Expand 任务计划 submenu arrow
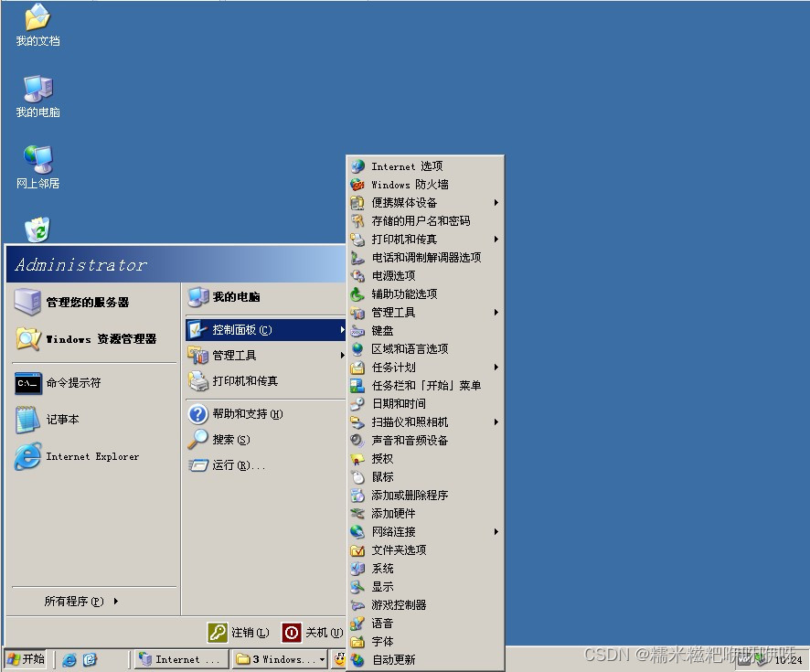Screen dimensions: 810x672 [x=496, y=368]
